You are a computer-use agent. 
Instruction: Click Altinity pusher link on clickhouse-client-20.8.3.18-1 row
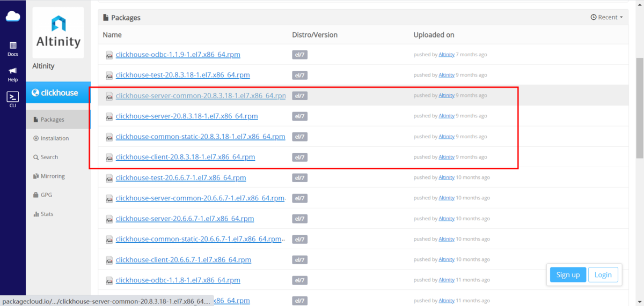pos(447,157)
